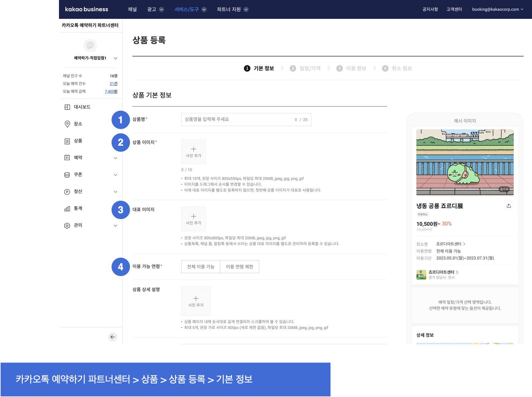Open 상품 menu via its list icon
Screen dimensions: 532x397
point(67,141)
